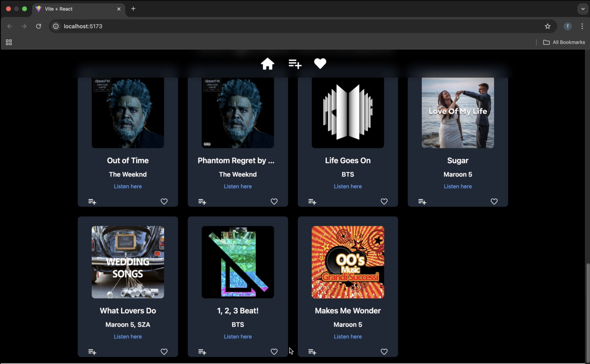Click Listen here under Life Goes On
Viewport: 590px width, 364px height.
[x=348, y=186]
